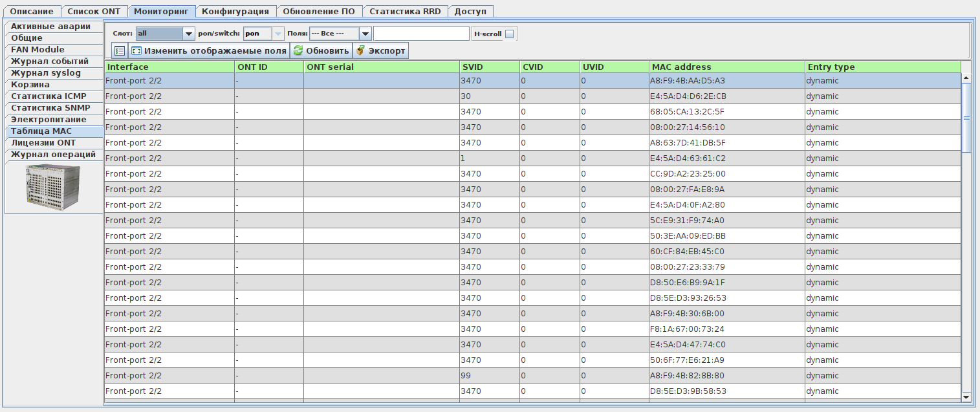Open Корзина in the sidebar
Screen dimensions: 980x412
(54, 85)
